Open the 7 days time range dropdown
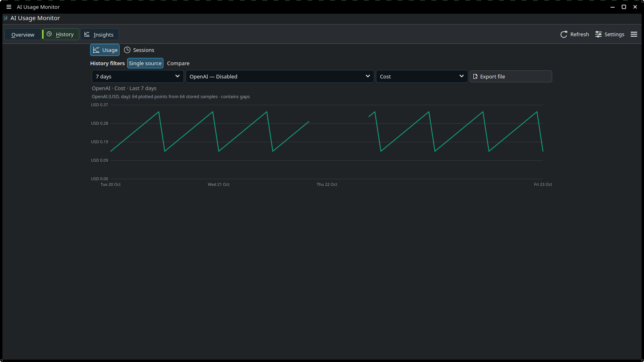Viewport: 644px width, 362px height. pyautogui.click(x=138, y=76)
